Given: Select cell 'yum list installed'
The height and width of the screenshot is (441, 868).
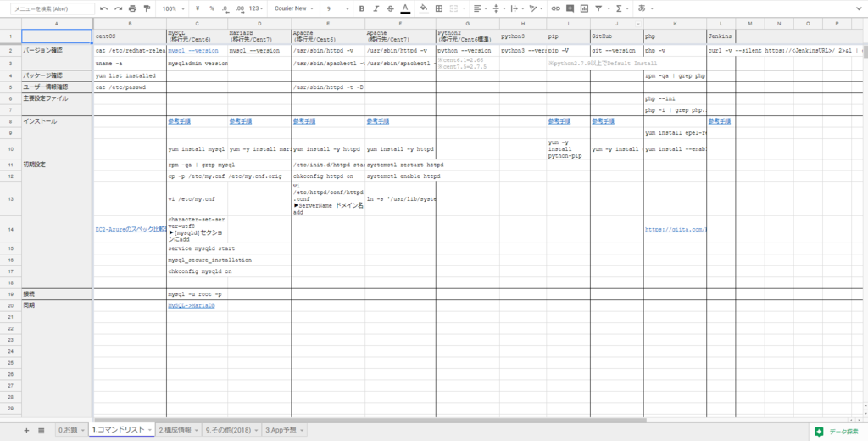Looking at the screenshot, I should [130, 75].
